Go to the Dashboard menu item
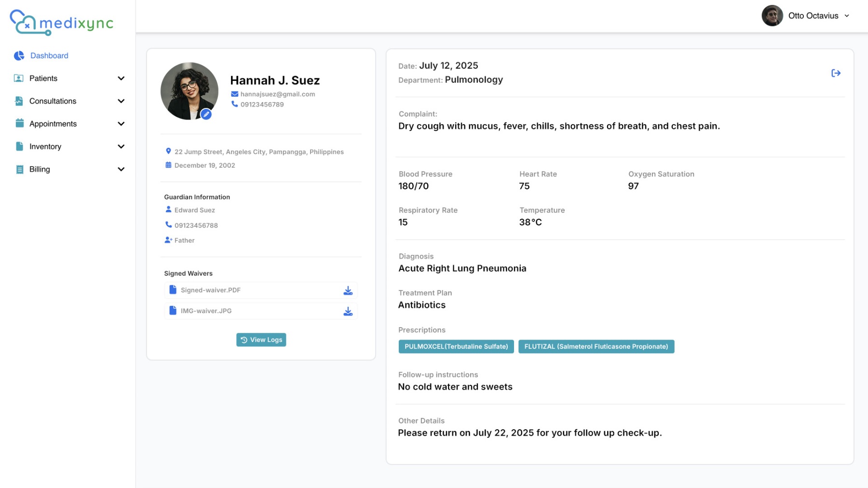The width and height of the screenshot is (868, 488). (x=49, y=56)
